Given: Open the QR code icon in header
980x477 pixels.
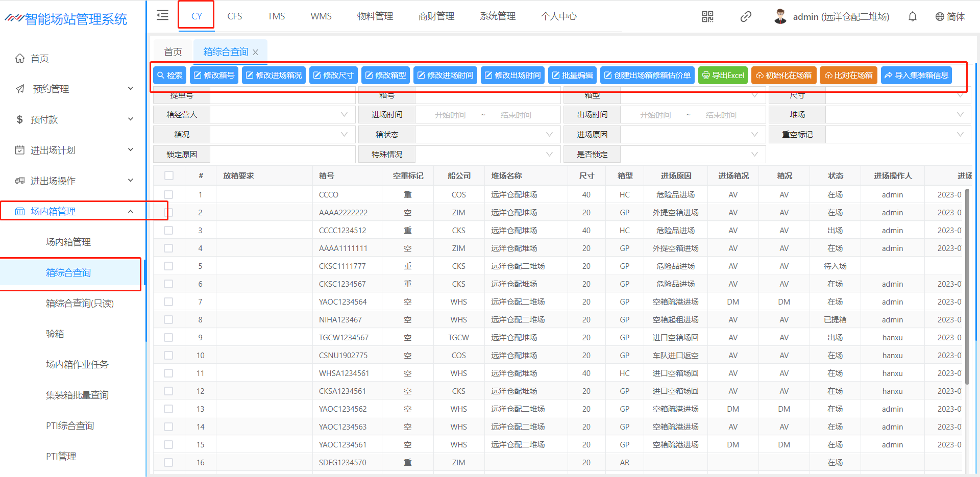Looking at the screenshot, I should tap(707, 17).
